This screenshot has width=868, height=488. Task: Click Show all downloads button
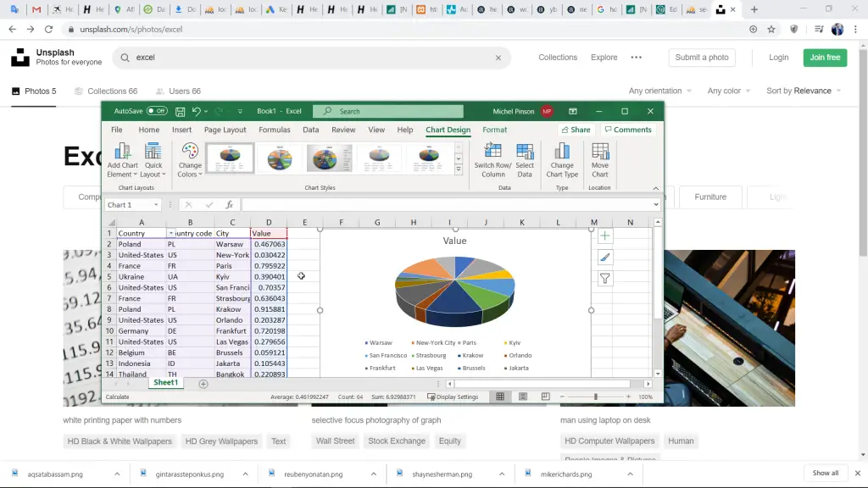(x=826, y=473)
